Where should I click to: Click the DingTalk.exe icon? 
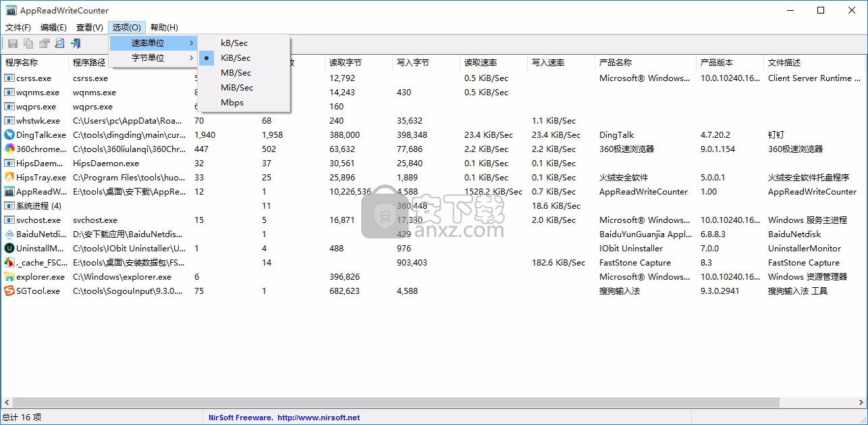click(9, 135)
